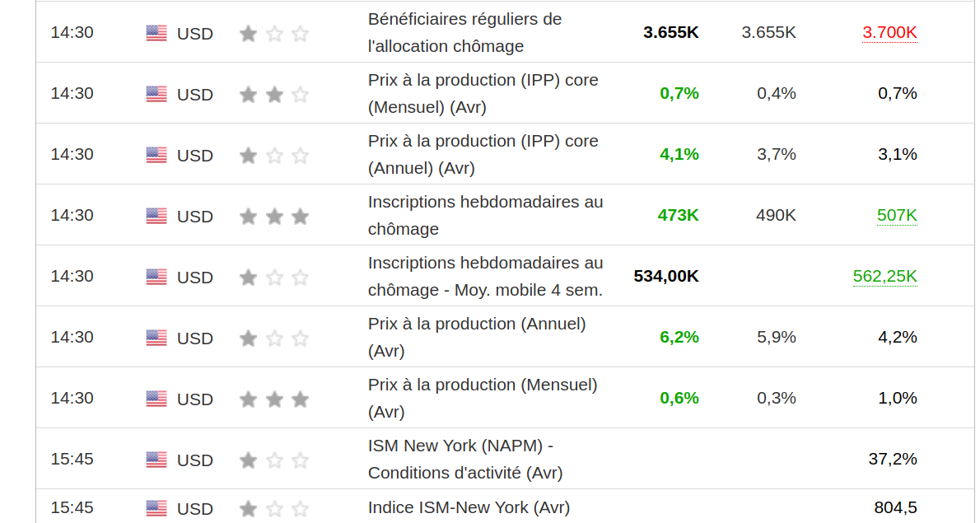Click the star rating in the 473K row
Screen dimensions: 980x523
(x=274, y=217)
